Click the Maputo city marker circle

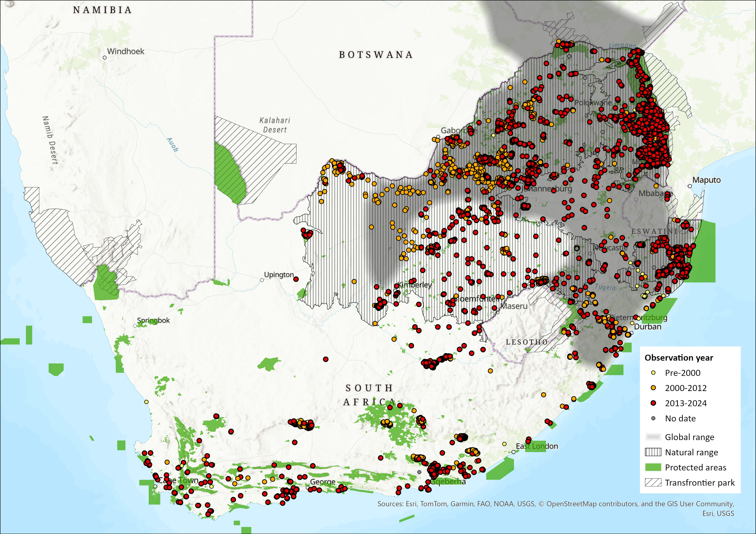coord(690,186)
